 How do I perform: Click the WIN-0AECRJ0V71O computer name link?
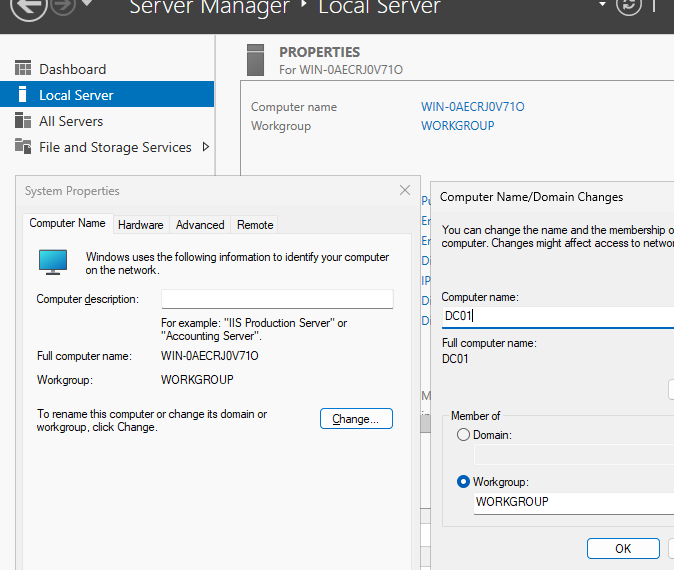[473, 107]
